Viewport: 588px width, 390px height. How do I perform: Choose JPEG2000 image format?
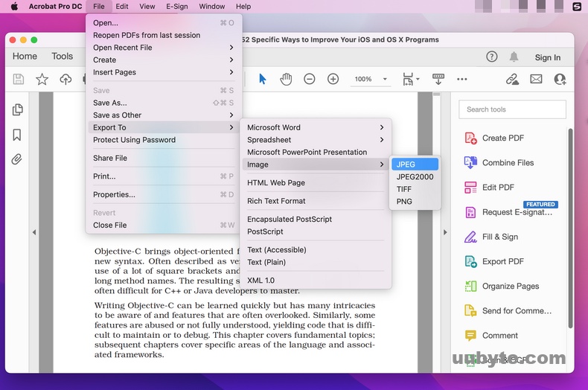tap(415, 176)
